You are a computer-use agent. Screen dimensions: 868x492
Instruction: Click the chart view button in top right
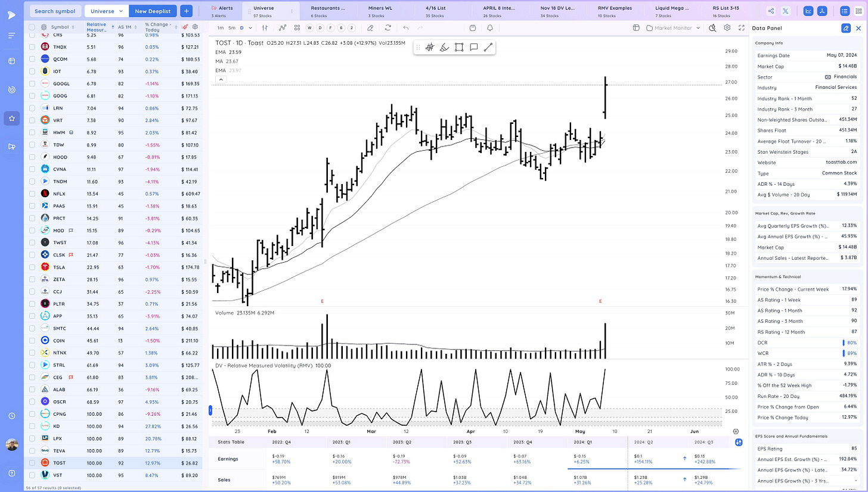click(808, 11)
